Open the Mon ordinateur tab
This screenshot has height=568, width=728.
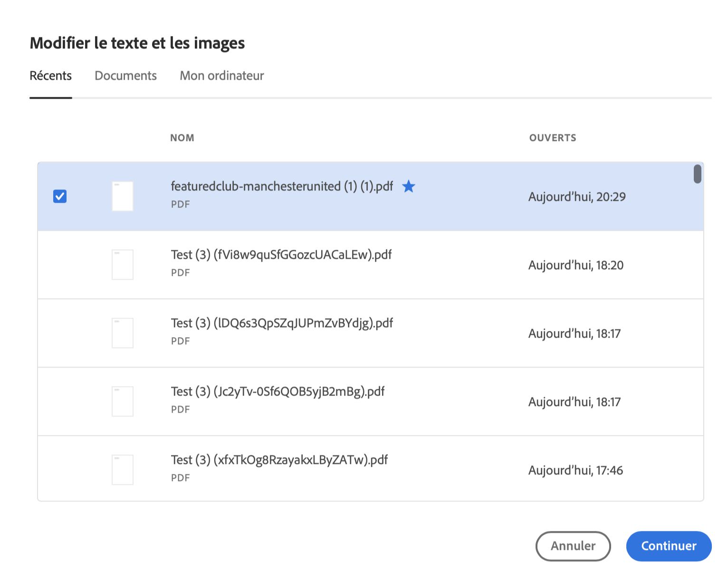click(x=222, y=76)
